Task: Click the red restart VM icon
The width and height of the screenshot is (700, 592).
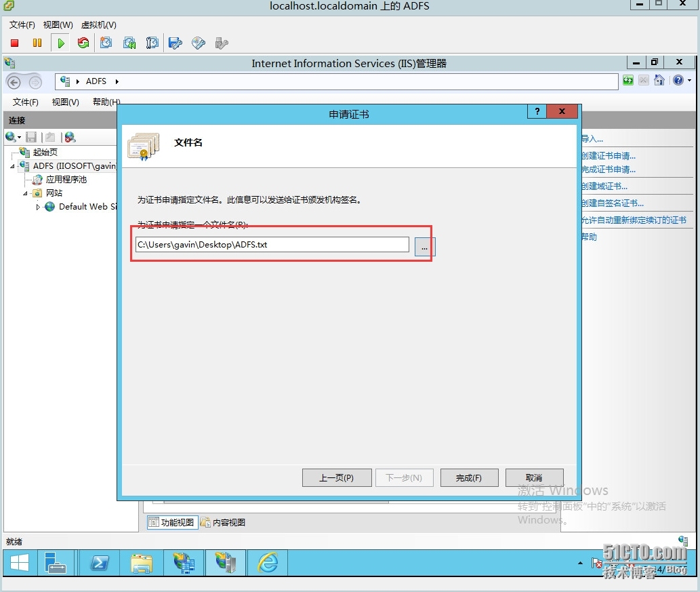Action: pos(83,43)
